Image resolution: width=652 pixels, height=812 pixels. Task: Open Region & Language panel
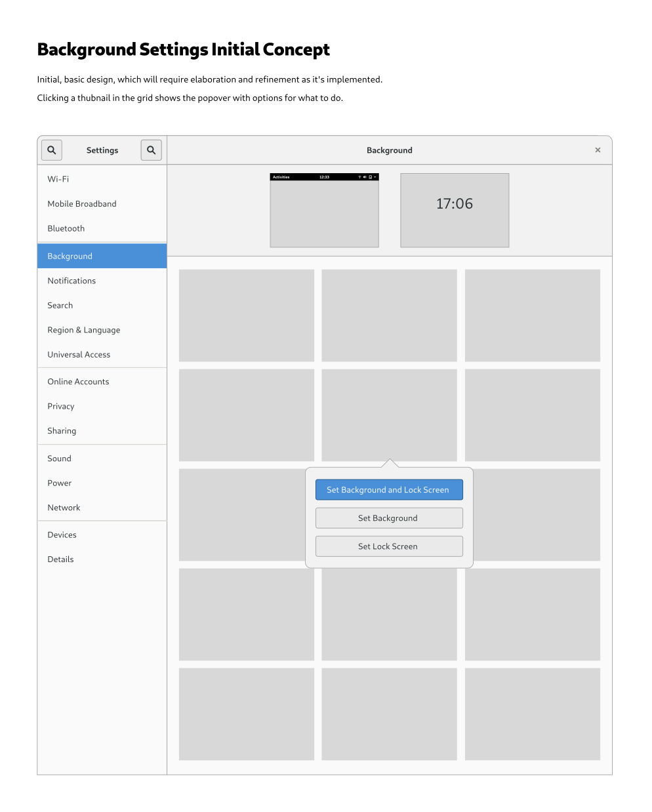(84, 330)
